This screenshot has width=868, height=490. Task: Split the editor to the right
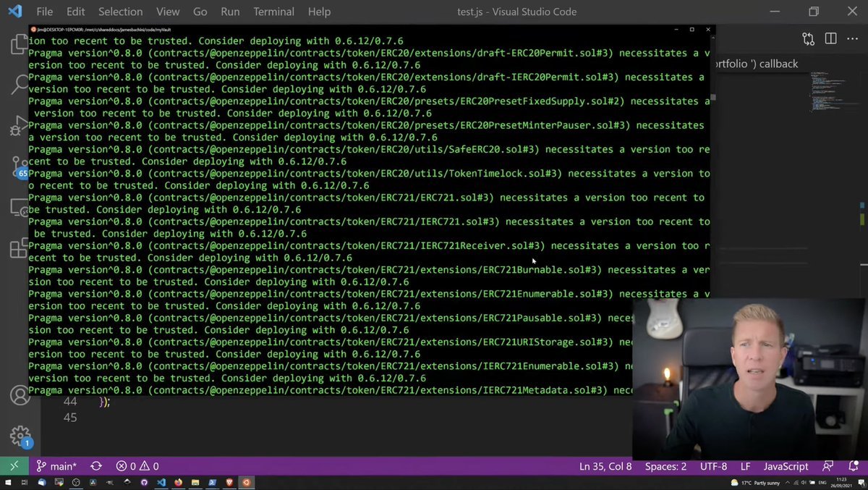[x=830, y=38]
